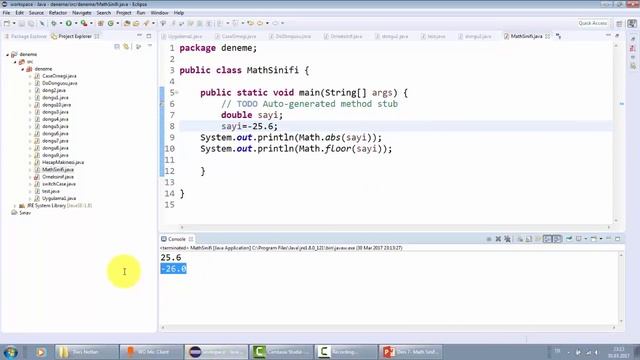Maximize the console view
640x360 pixels.
(618, 239)
